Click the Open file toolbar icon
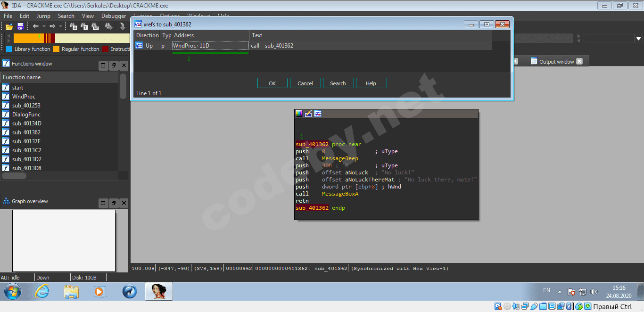Viewport: 644px width, 312px height. pyautogui.click(x=9, y=26)
